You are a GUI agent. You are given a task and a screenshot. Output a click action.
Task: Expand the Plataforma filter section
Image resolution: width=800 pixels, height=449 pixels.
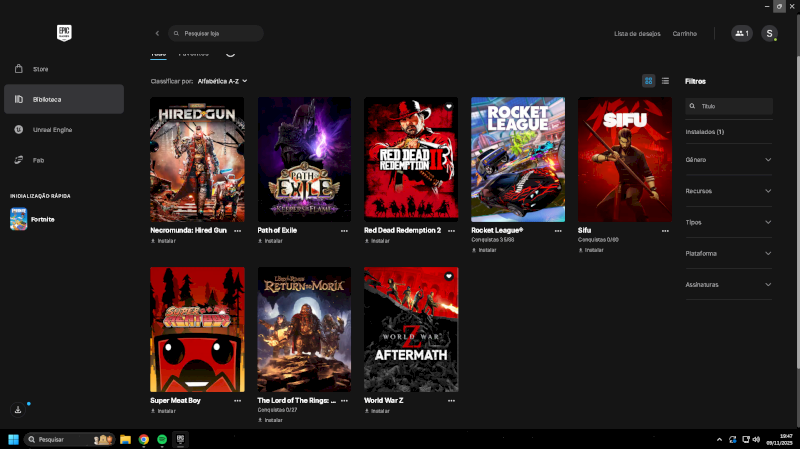728,253
